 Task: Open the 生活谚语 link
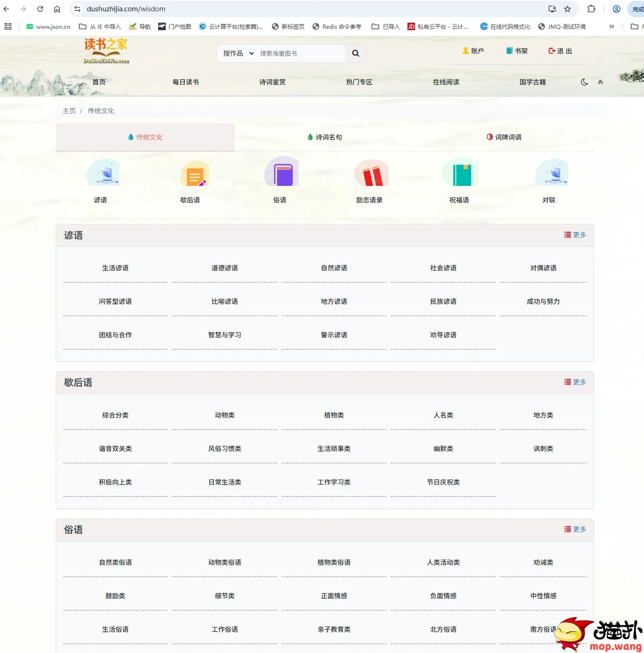coord(115,268)
